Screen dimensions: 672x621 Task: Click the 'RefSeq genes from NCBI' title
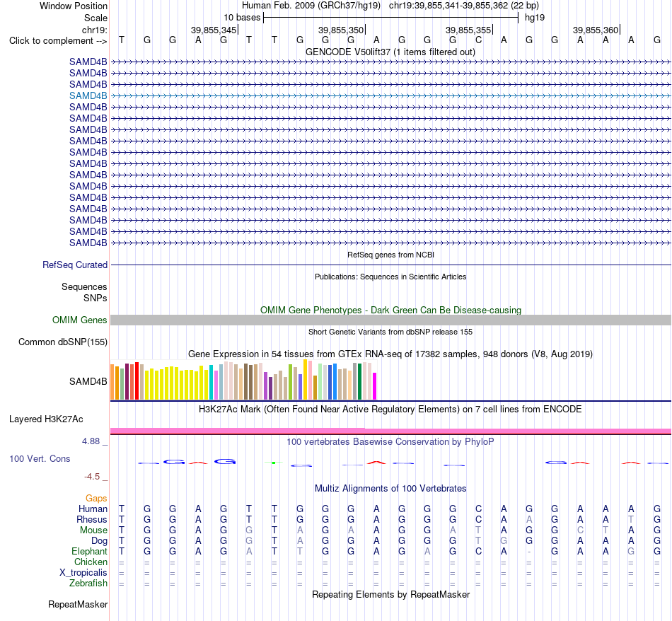(x=390, y=255)
